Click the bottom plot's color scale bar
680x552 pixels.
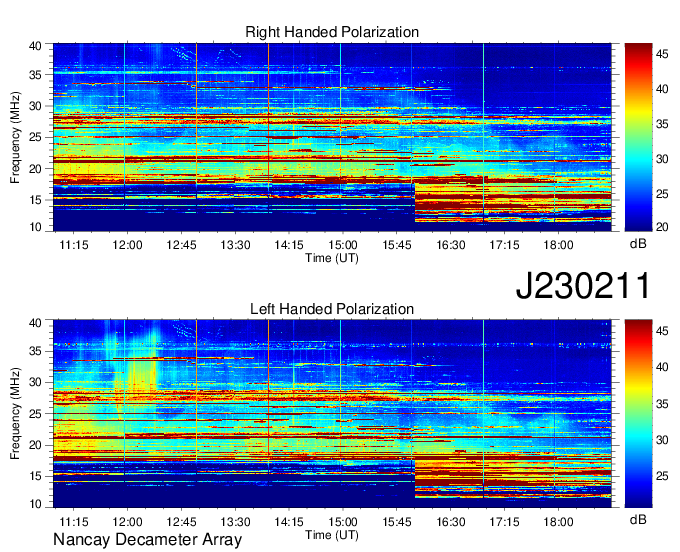[x=638, y=414]
